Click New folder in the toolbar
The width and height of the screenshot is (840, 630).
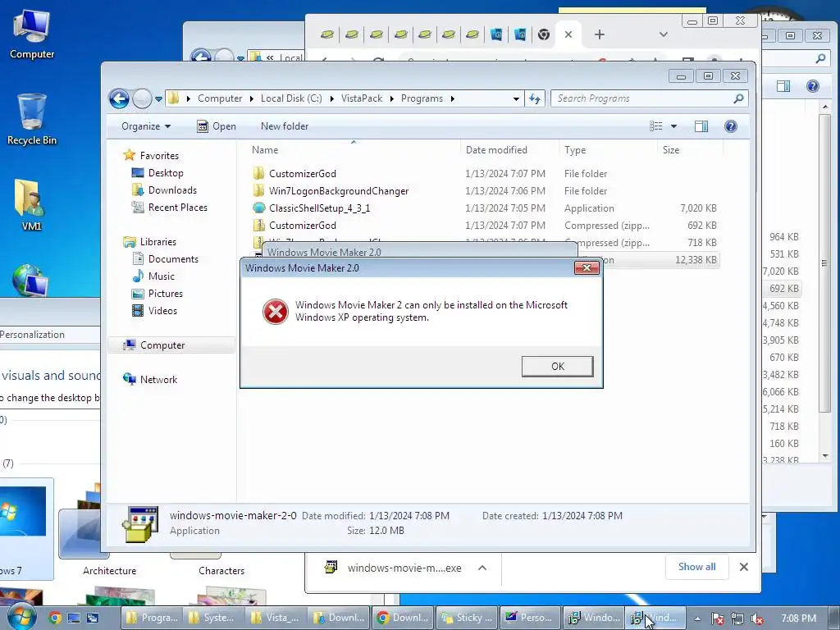[x=285, y=126]
